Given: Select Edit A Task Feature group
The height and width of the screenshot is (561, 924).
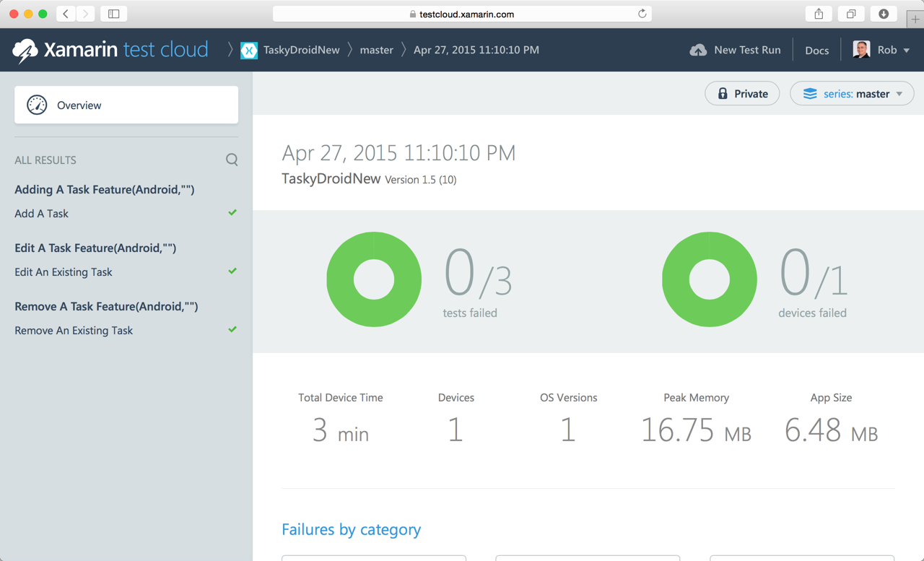Looking at the screenshot, I should tap(95, 248).
